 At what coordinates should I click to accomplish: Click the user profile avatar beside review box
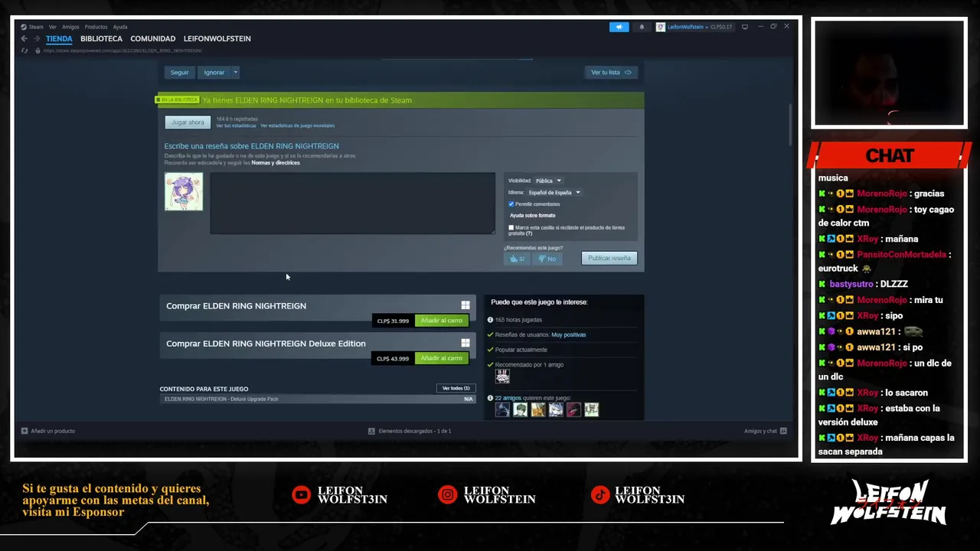click(x=184, y=191)
